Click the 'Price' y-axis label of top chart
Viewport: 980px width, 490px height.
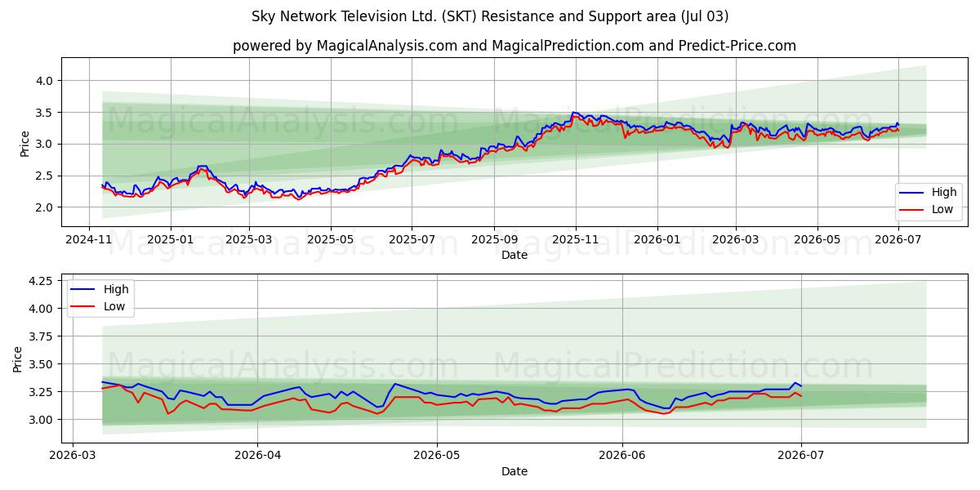24,143
